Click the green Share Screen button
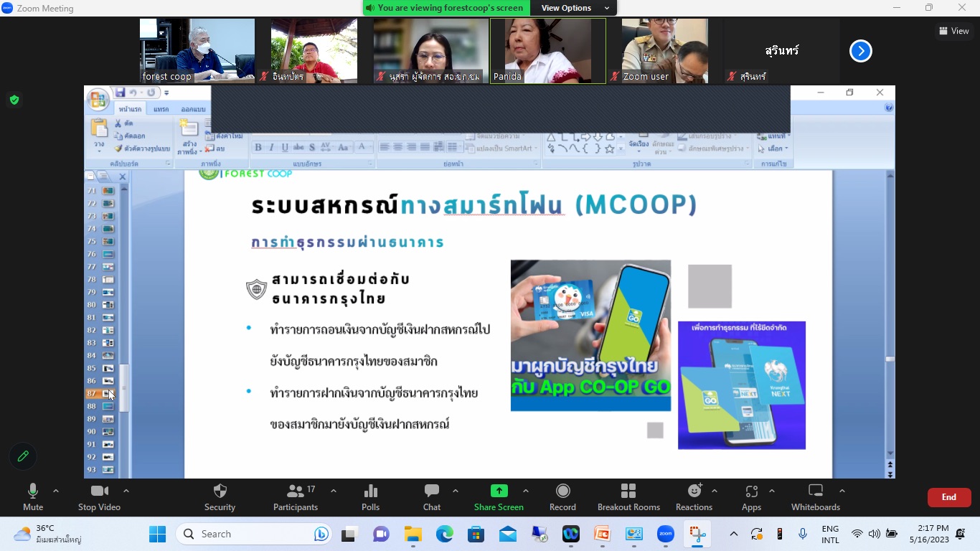Screen dimensions: 980x551 (499, 497)
